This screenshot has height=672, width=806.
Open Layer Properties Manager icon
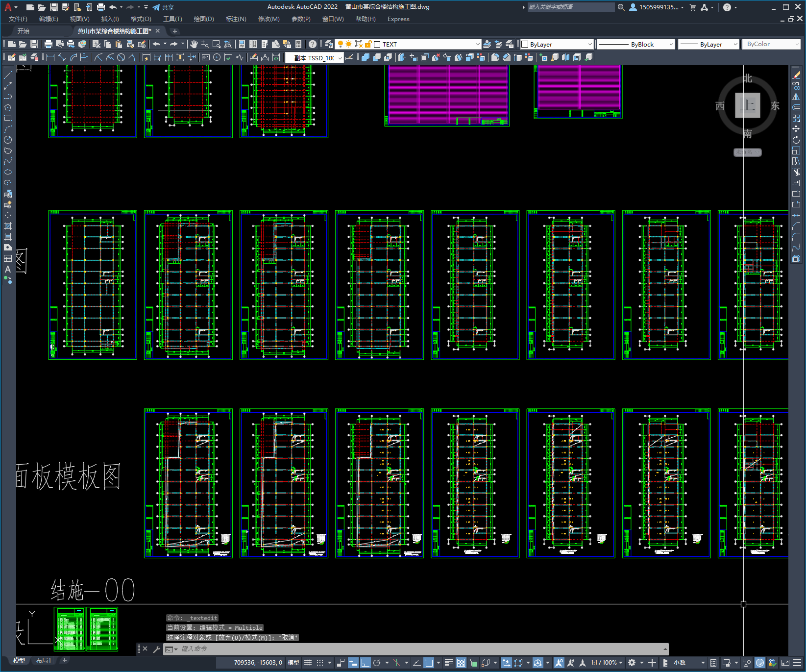(329, 44)
